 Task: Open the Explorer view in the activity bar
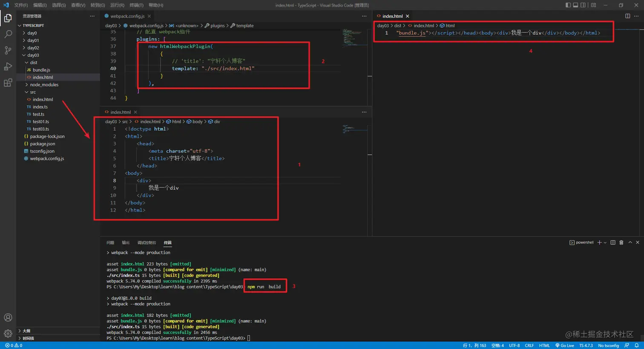[8, 18]
